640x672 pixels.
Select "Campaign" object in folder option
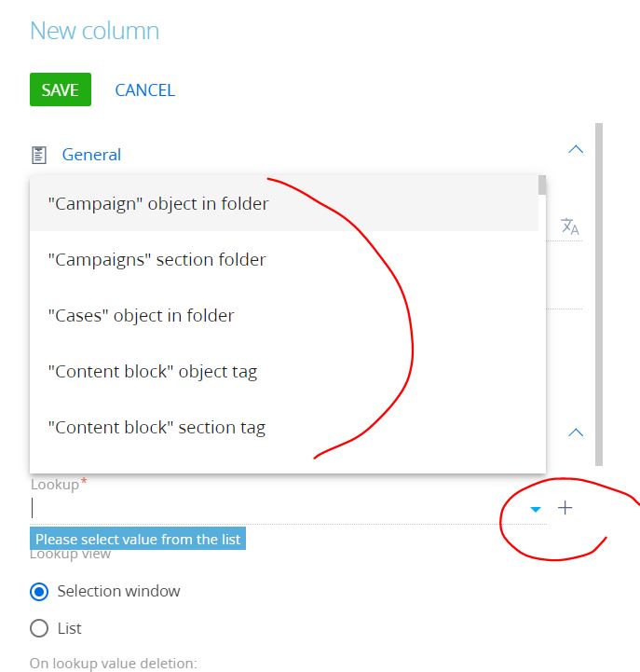[284, 203]
